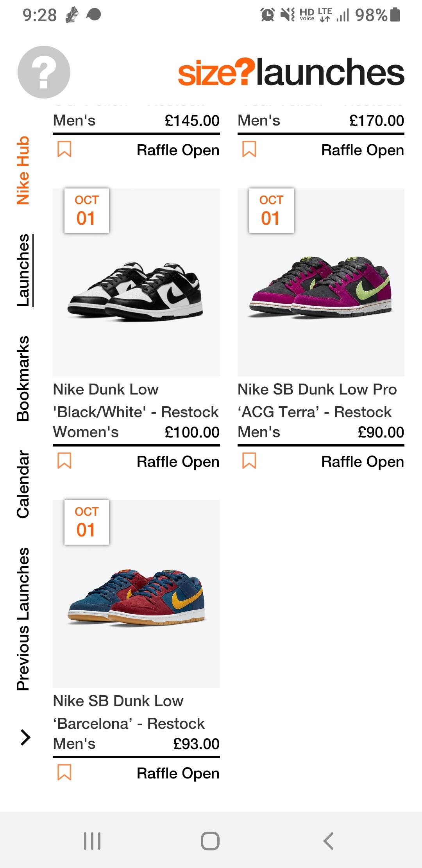This screenshot has width=422, height=868.
Task: Open the Nike Hub tab
Action: point(23,170)
